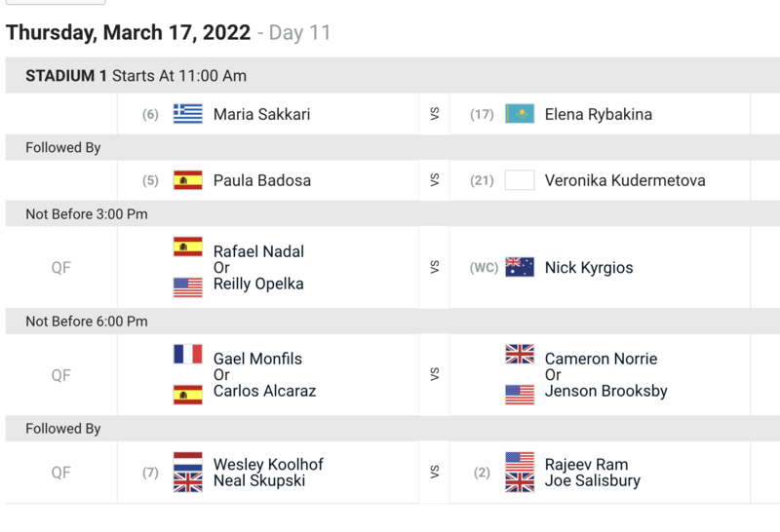Image resolution: width=780 pixels, height=532 pixels.
Task: Click the French flag beside Gael Monfils
Action: [188, 355]
